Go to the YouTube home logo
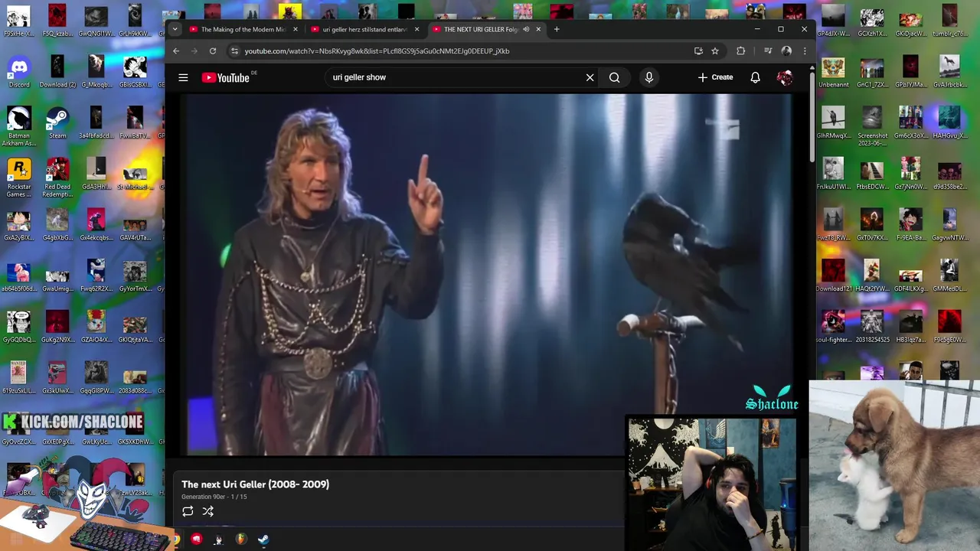Image resolution: width=980 pixels, height=551 pixels. [x=226, y=77]
